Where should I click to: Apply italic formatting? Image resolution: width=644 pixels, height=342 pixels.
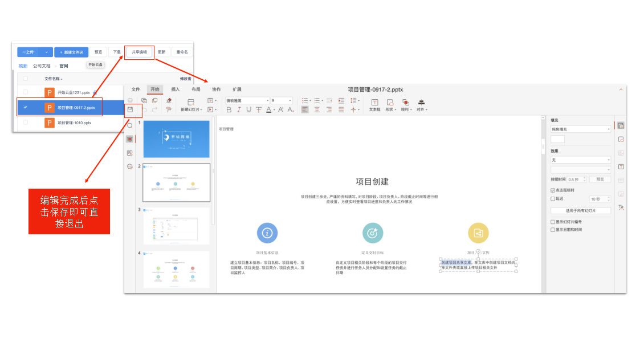(x=239, y=109)
